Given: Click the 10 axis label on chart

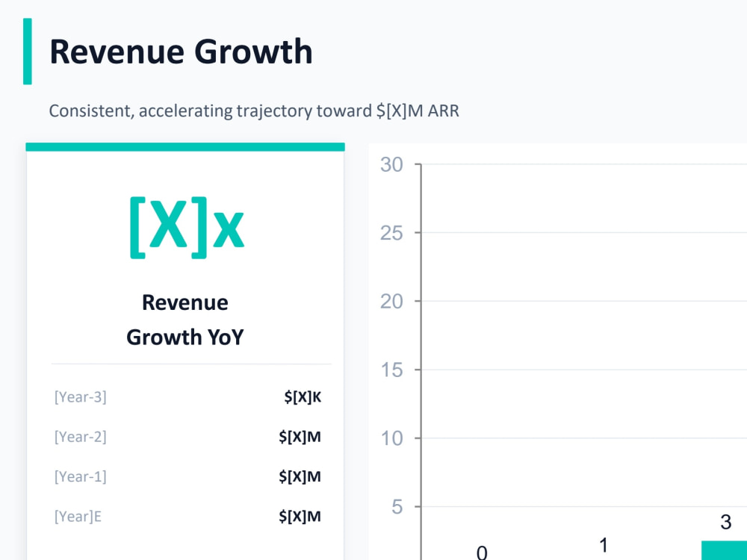Looking at the screenshot, I should pos(391,438).
